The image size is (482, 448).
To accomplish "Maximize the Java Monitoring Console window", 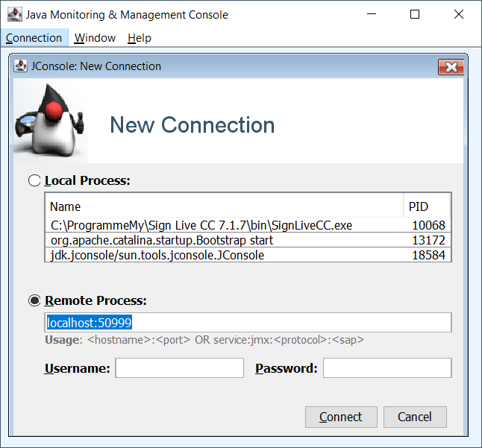I will point(415,14).
